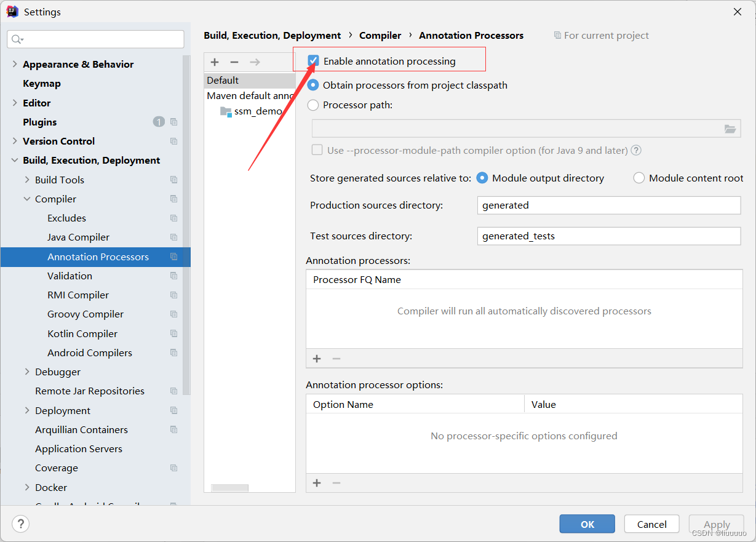
Task: Remove processor option with minus icon
Action: 336,483
